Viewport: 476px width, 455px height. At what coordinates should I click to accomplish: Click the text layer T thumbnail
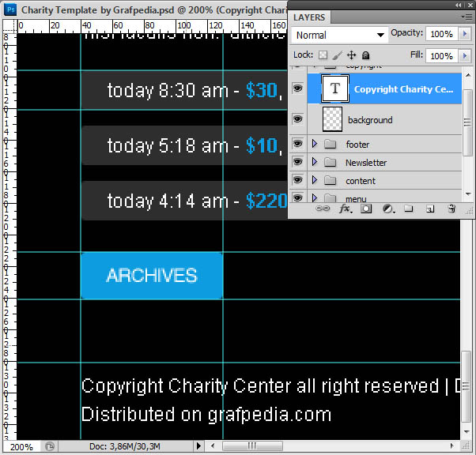click(x=335, y=88)
